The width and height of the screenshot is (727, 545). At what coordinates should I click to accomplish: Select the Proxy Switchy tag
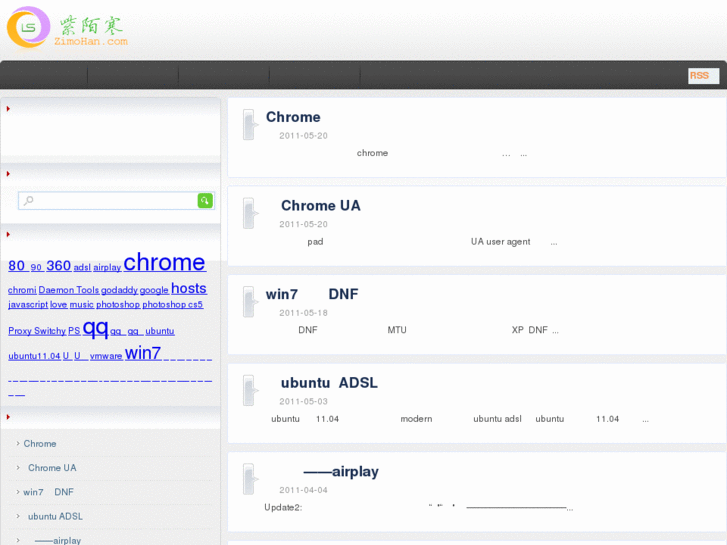click(x=37, y=331)
